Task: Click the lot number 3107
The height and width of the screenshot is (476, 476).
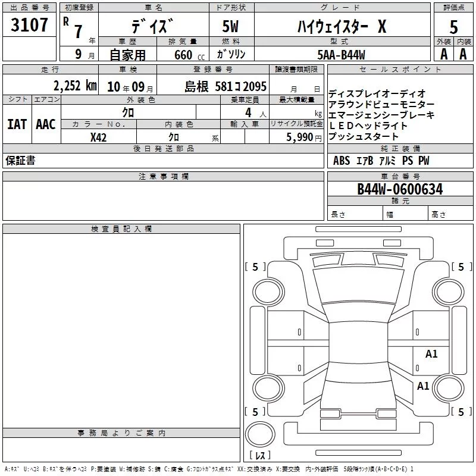Action: [x=29, y=25]
